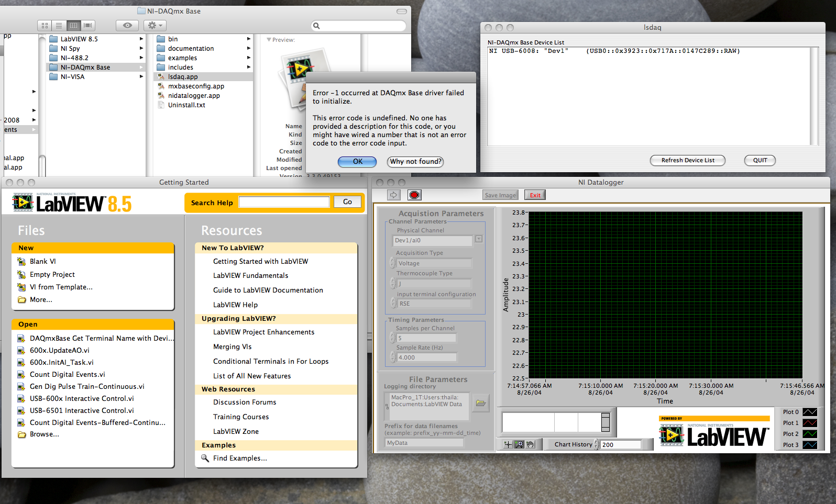The image size is (836, 504).
Task: Click the Quick Look eye button in Finder
Action: point(127,25)
